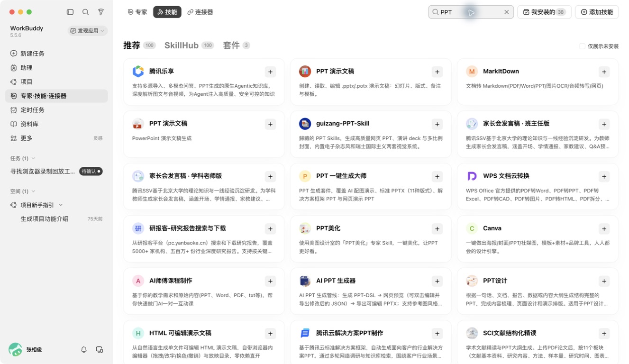The width and height of the screenshot is (629, 364).
Task: Clear the PPT search field
Action: point(506,12)
